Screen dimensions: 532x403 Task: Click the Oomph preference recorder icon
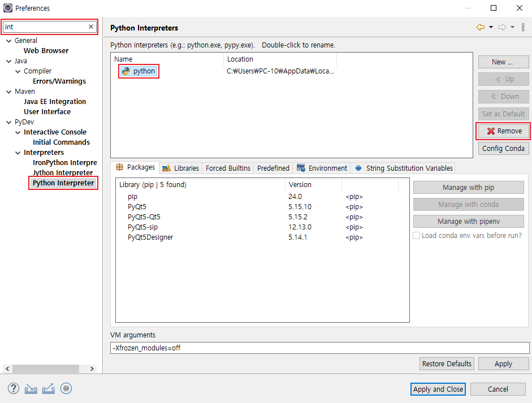[x=66, y=388]
